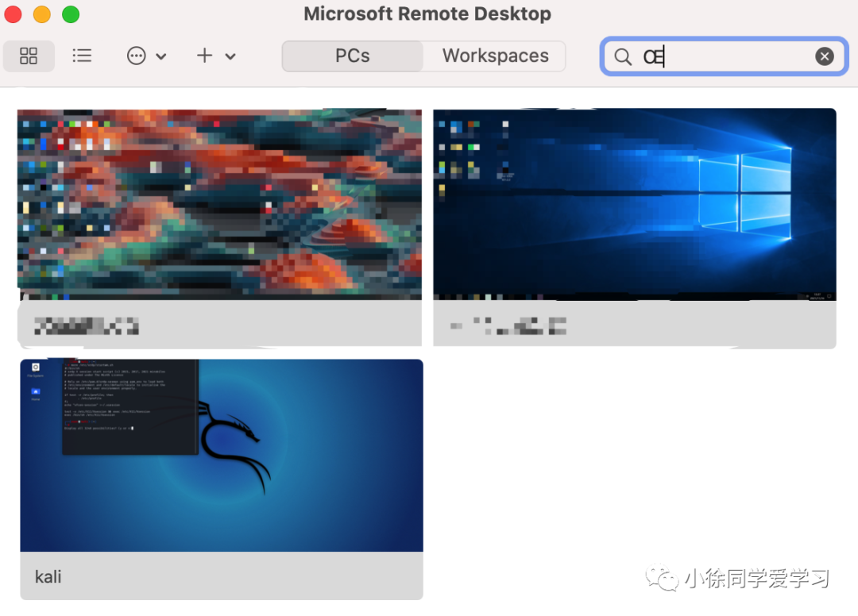Open the orange wallpaper PC thumbnail
Screen dimensions: 858x616
(219, 205)
